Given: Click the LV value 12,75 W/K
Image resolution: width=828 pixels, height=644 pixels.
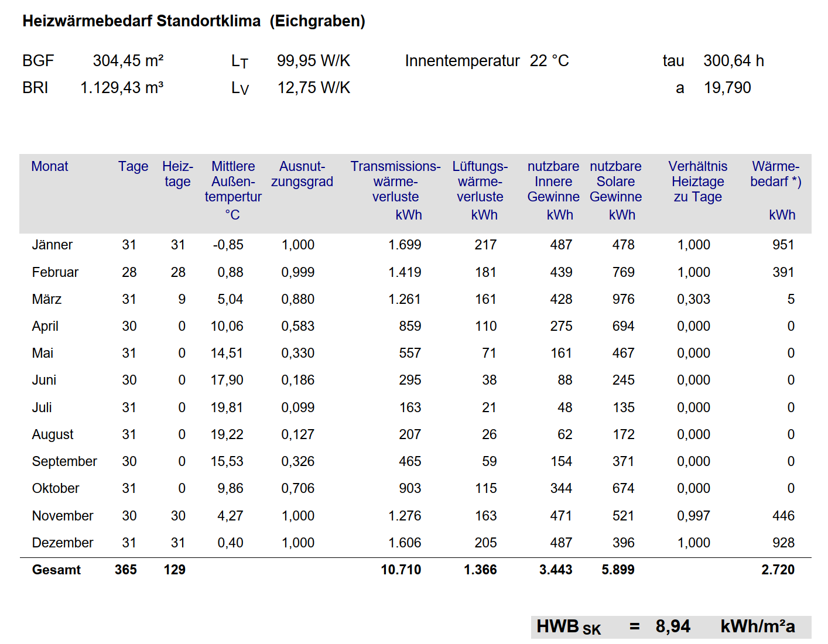Looking at the screenshot, I should tap(313, 88).
